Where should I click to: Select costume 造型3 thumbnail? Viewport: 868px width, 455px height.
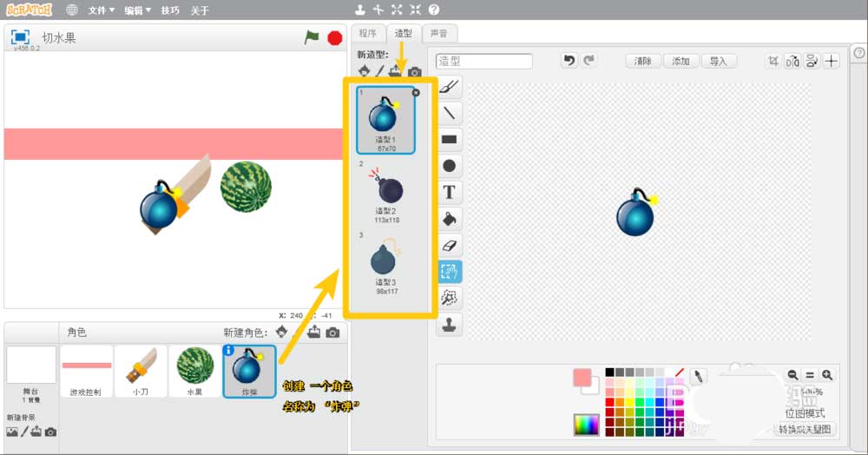pos(386,263)
